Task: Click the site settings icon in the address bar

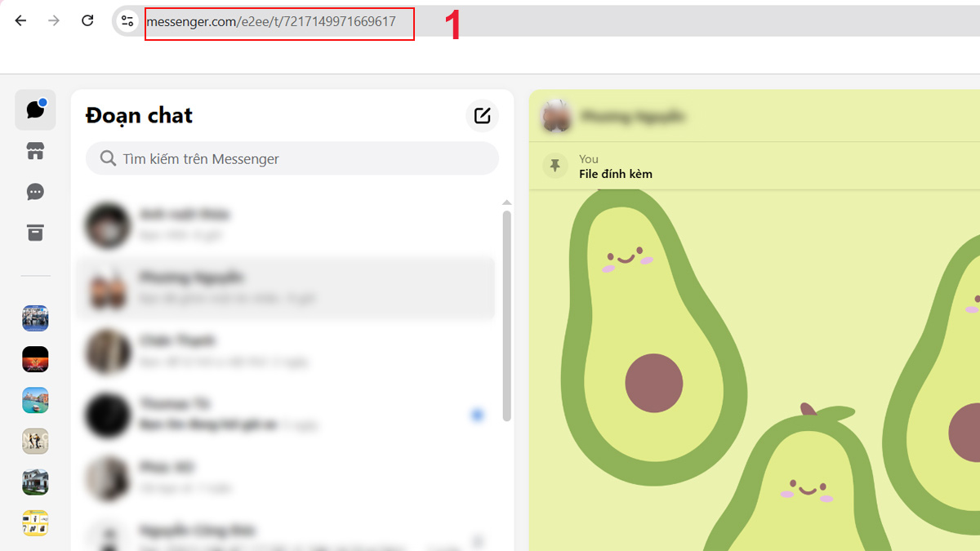Action: tap(127, 22)
